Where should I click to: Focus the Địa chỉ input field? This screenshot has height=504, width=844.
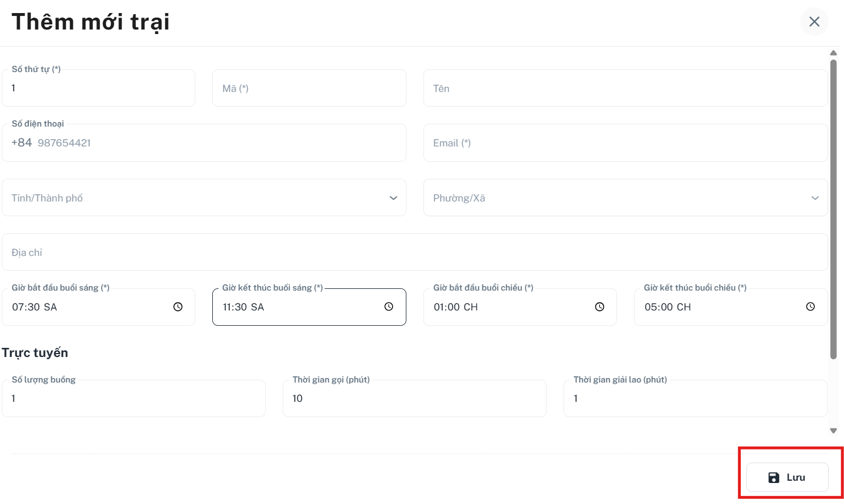(415, 252)
